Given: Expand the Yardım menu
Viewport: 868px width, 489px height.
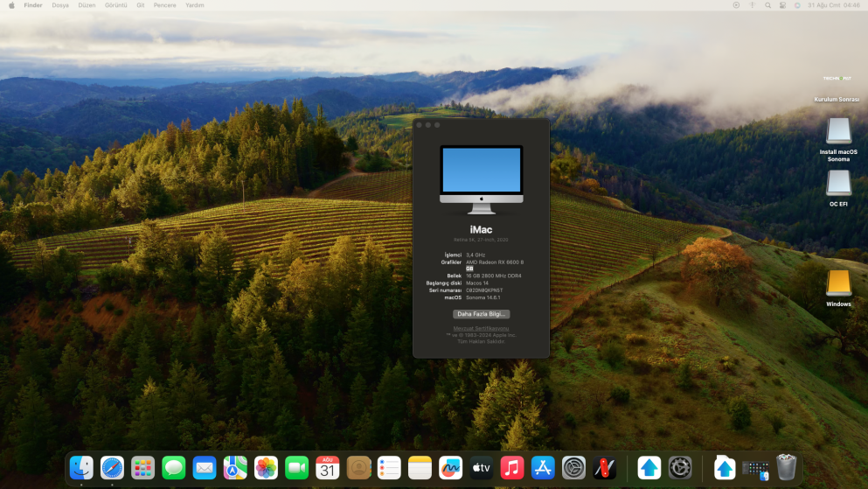Looking at the screenshot, I should coord(195,5).
